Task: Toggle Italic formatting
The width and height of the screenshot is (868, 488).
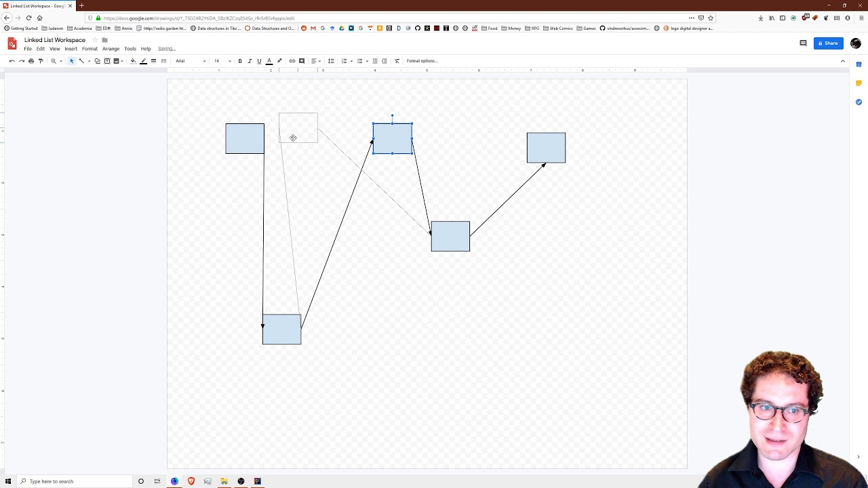Action: 250,61
